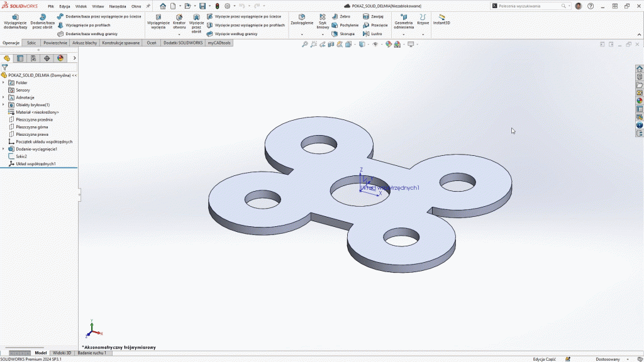This screenshot has width=644, height=362.
Task: Click Wycięcie według granicy button
Action: 231,34
